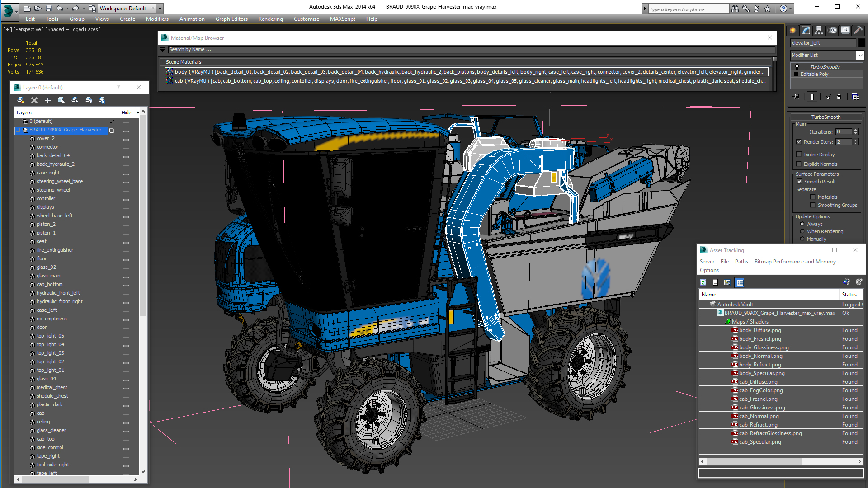Open the Undo history dropdown arrow
Image resolution: width=868 pixels, height=488 pixels.
tap(68, 8)
